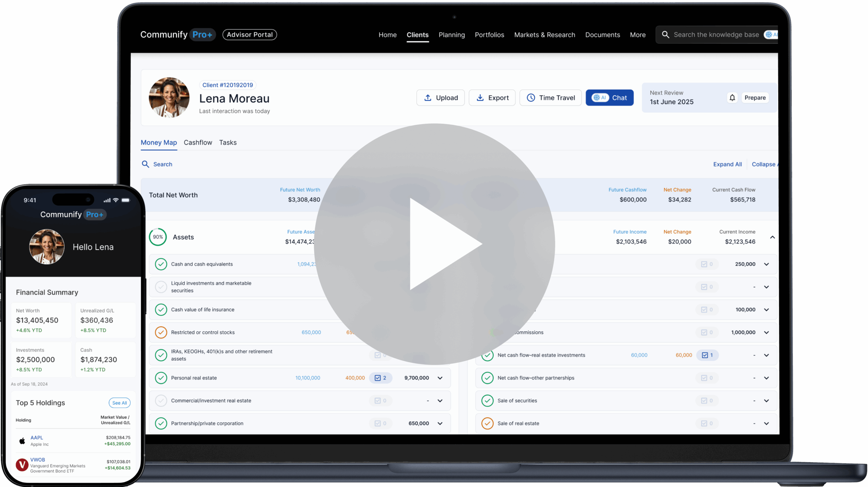Click the Apple logo beside AAPL holding

tap(22, 441)
